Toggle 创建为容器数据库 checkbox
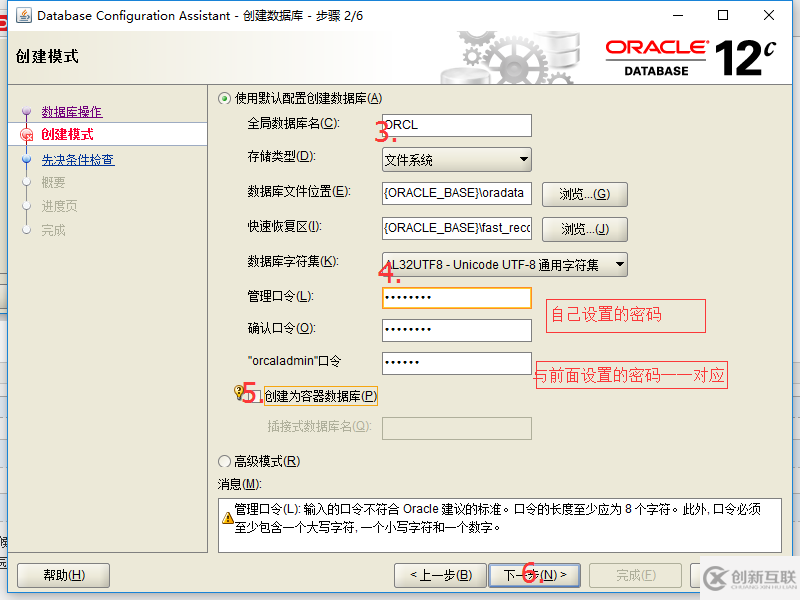Screen dimensions: 800x600 click(255, 395)
